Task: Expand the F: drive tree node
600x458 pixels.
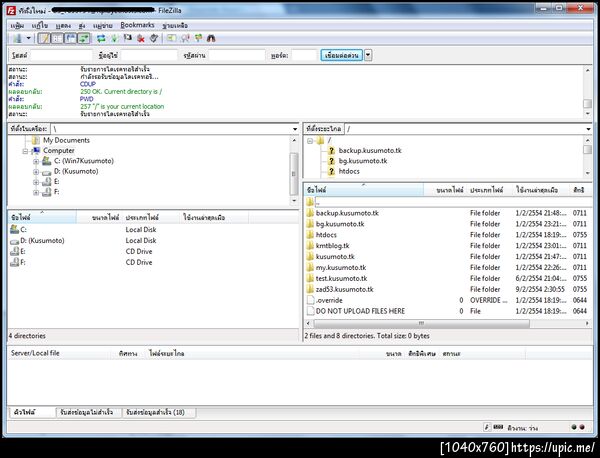Action: [x=36, y=192]
